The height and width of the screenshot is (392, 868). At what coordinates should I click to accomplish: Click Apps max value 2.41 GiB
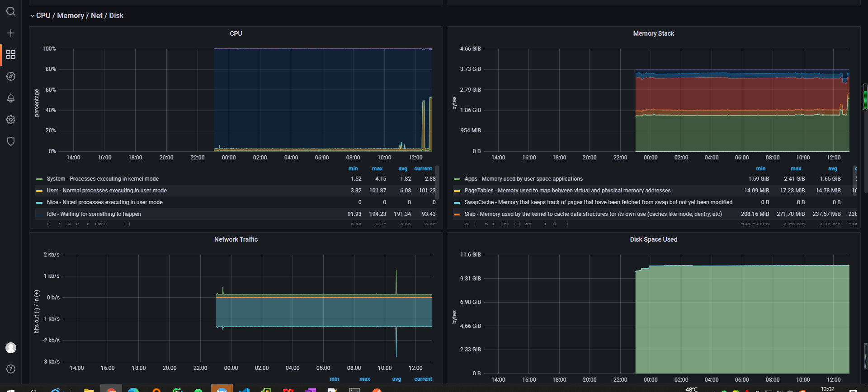tap(794, 179)
